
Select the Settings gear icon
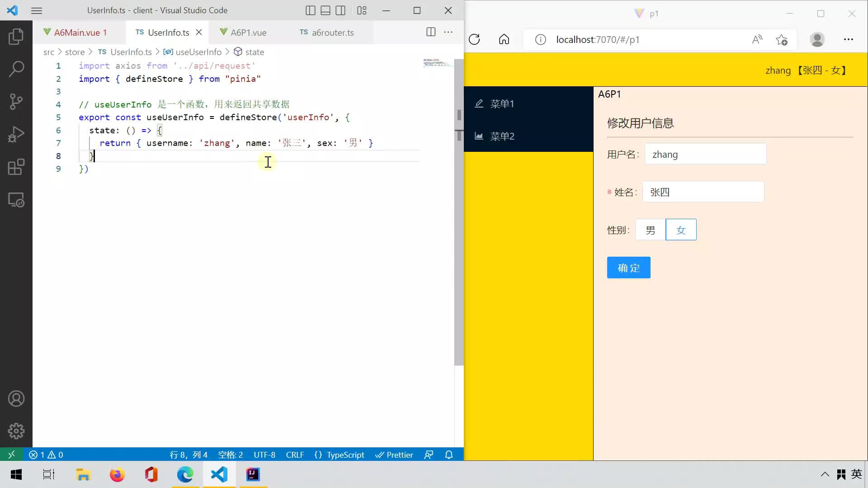tap(16, 431)
